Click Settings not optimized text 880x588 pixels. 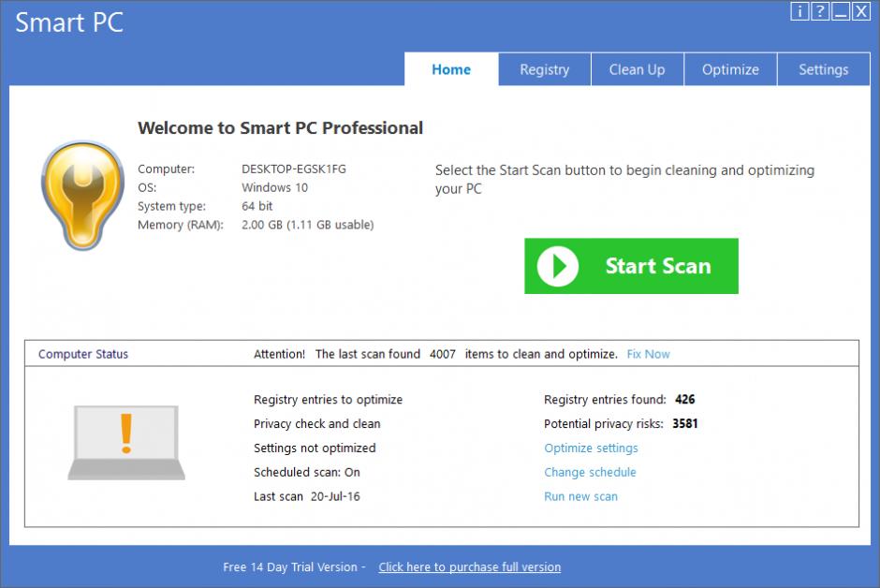[x=315, y=448]
